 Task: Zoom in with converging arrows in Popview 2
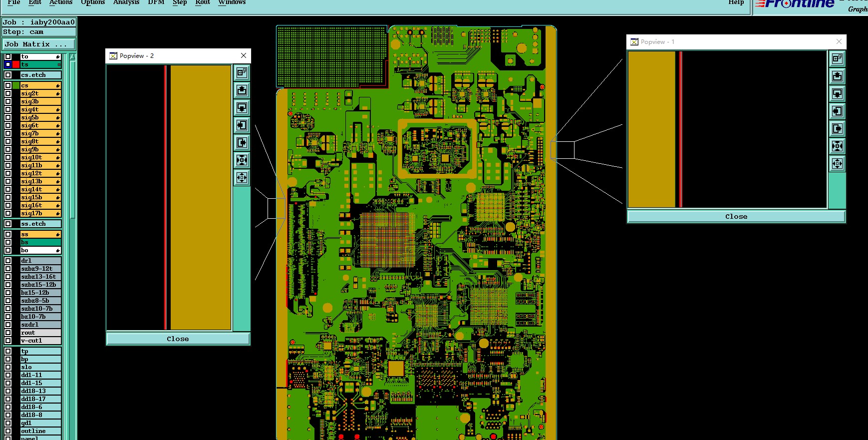tap(242, 160)
